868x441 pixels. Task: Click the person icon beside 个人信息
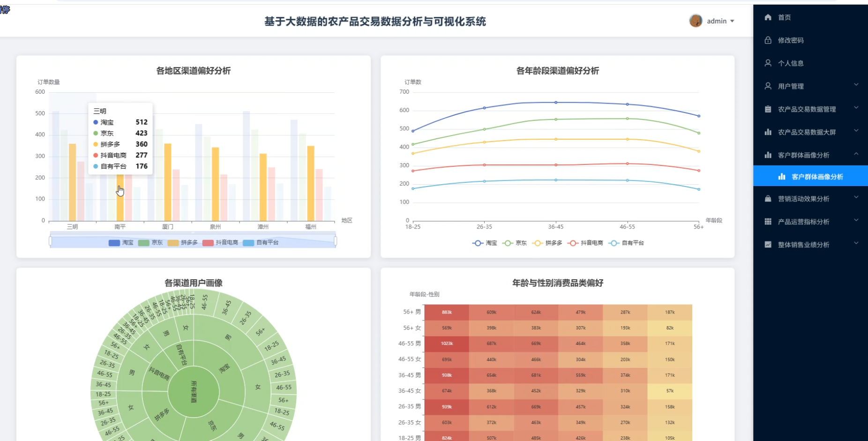pos(768,63)
